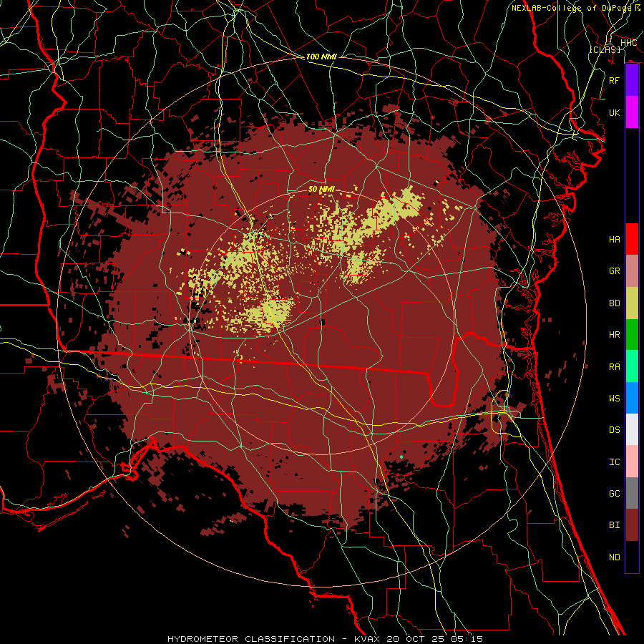Click the ND legend label

point(615,557)
